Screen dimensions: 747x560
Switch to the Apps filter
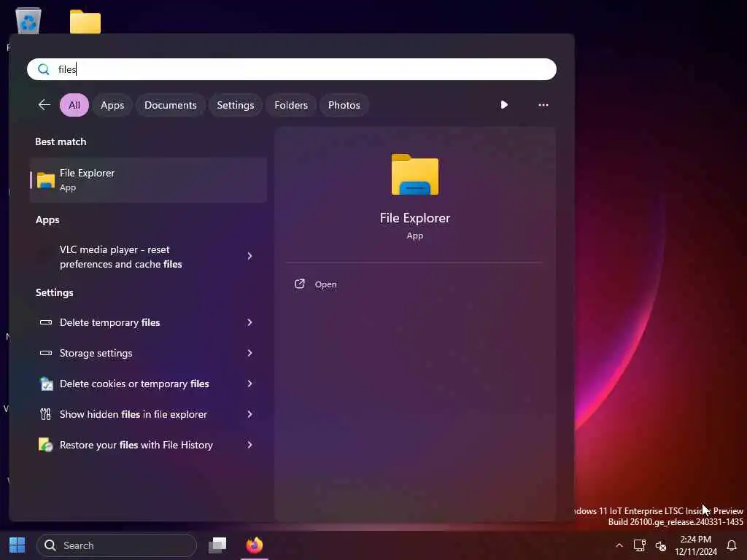112,105
